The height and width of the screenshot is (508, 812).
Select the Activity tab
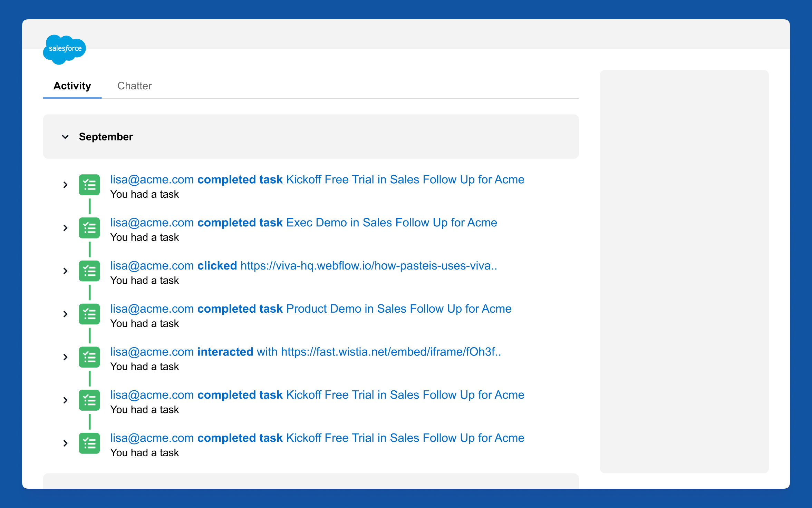(x=72, y=86)
